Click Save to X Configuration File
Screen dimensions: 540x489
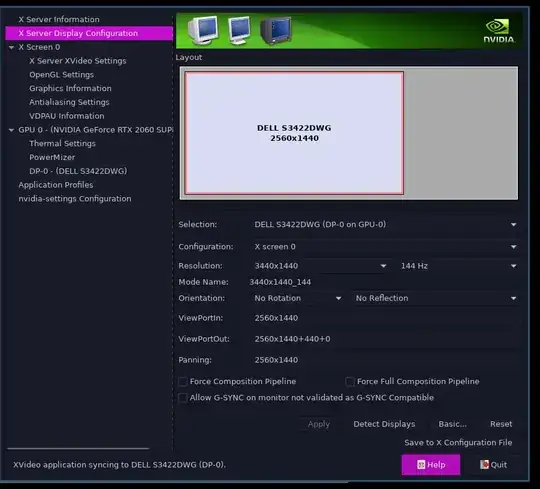458,443
